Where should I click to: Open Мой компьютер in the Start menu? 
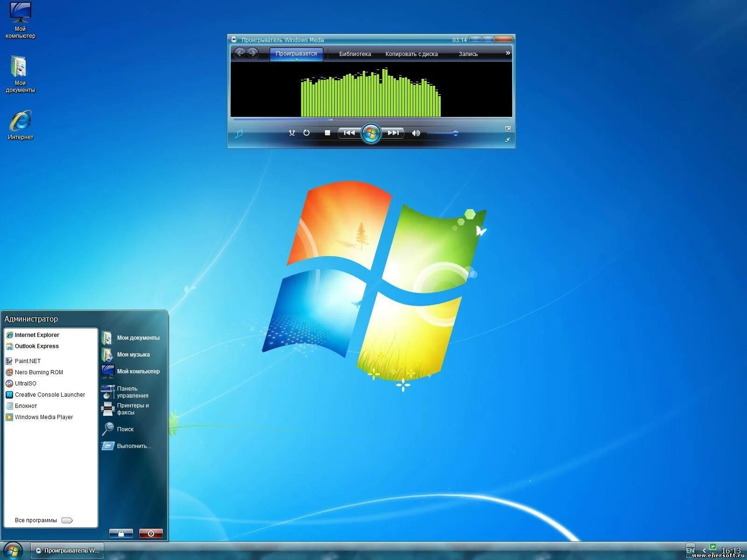click(x=131, y=371)
